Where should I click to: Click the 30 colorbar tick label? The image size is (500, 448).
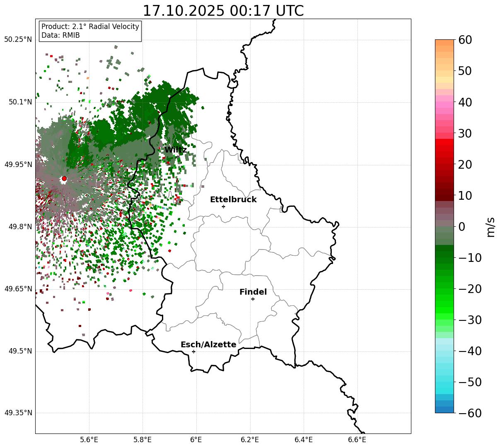pyautogui.click(x=465, y=133)
